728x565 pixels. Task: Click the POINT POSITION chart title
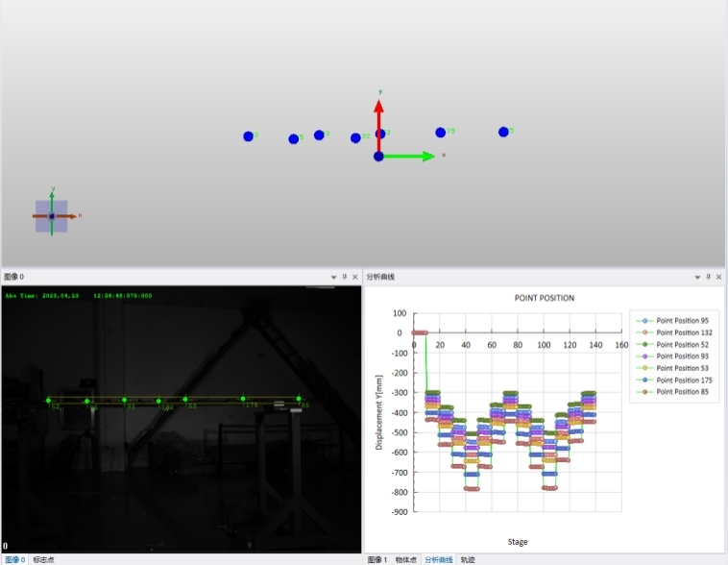(x=545, y=298)
